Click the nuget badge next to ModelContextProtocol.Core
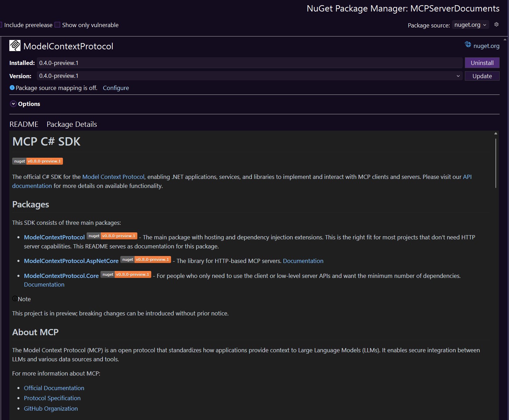509x420 pixels. [x=126, y=274]
